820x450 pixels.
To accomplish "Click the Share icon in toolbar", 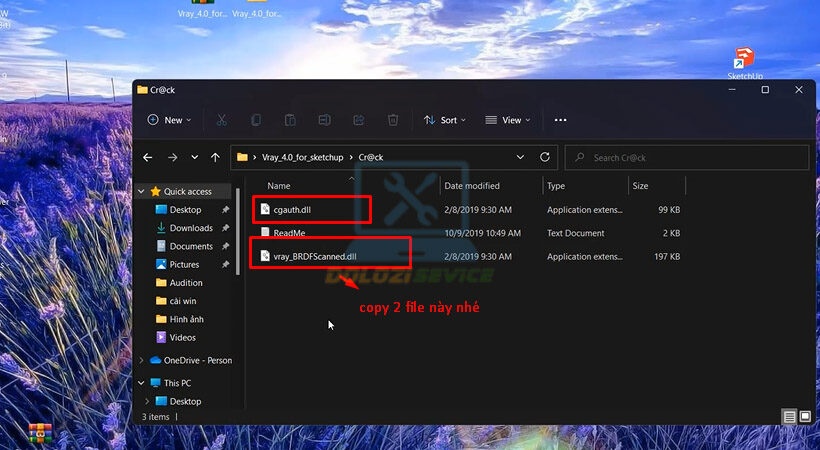I will tap(358, 120).
